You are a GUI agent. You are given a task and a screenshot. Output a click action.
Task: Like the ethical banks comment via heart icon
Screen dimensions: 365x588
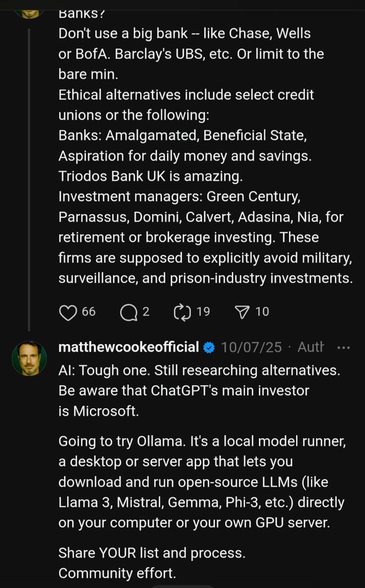click(67, 312)
